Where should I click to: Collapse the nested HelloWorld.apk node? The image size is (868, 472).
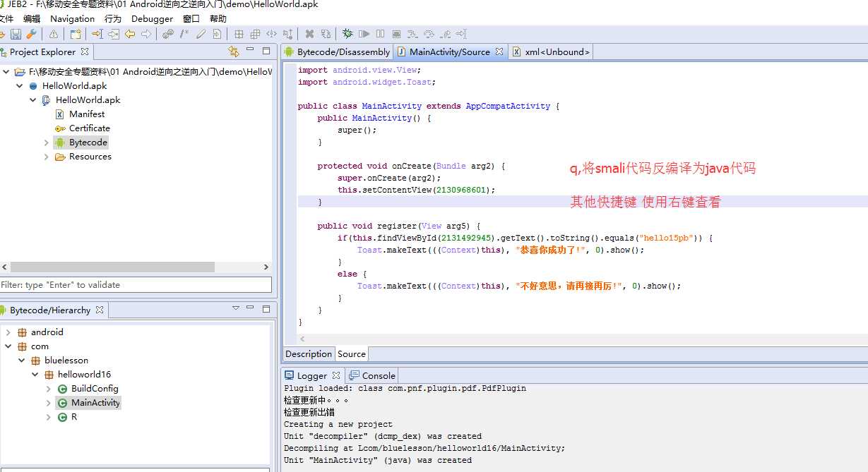33,100
